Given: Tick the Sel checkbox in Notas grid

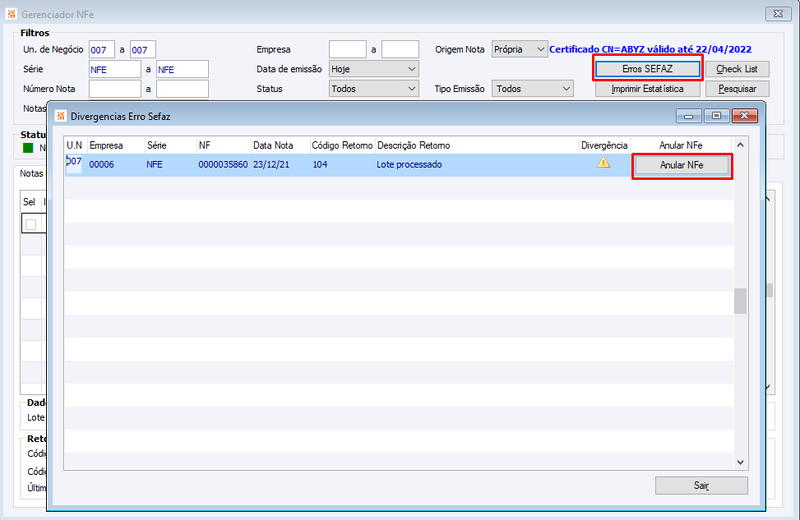Looking at the screenshot, I should [31, 225].
